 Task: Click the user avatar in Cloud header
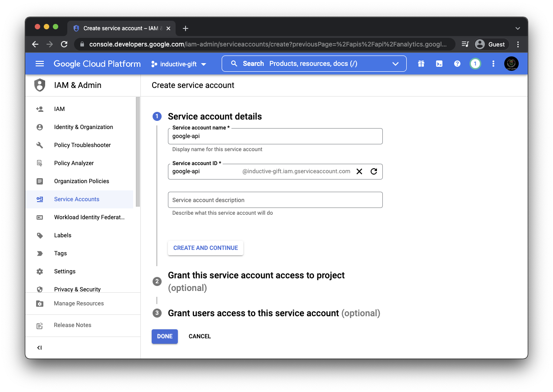pyautogui.click(x=511, y=64)
